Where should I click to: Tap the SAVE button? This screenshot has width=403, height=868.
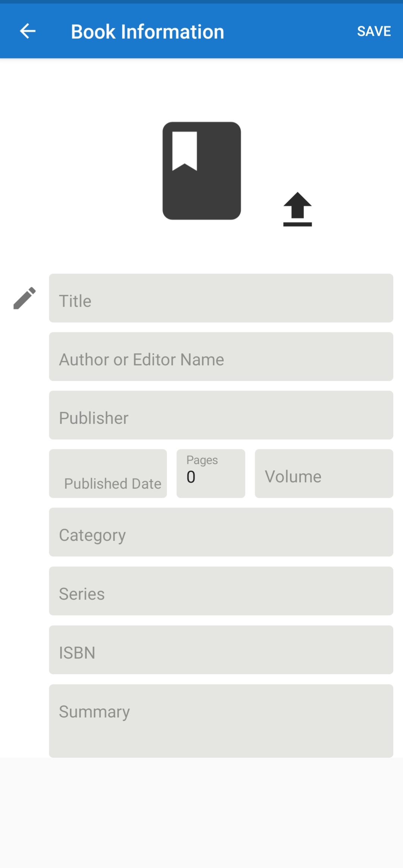point(374,31)
